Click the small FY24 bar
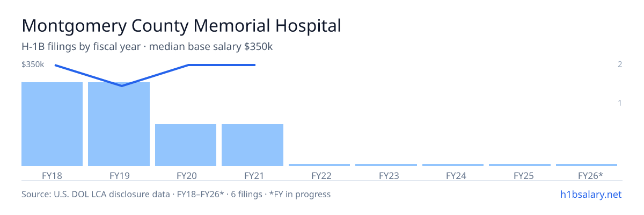This screenshot has height=215, width=644. pos(453,165)
